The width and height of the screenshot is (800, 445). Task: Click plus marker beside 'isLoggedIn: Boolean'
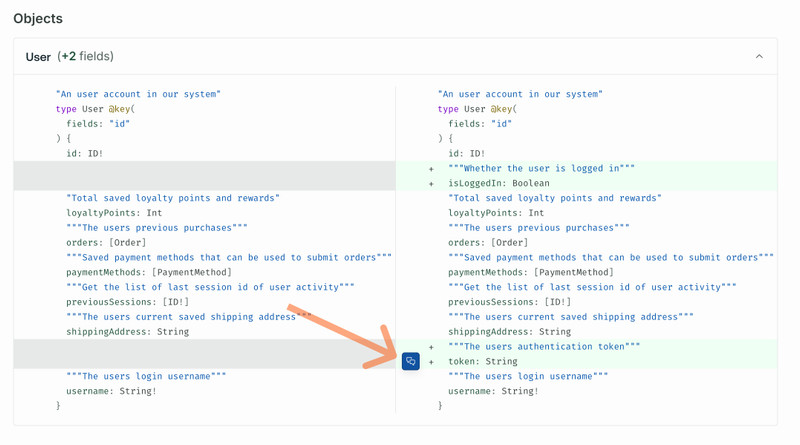tap(432, 184)
